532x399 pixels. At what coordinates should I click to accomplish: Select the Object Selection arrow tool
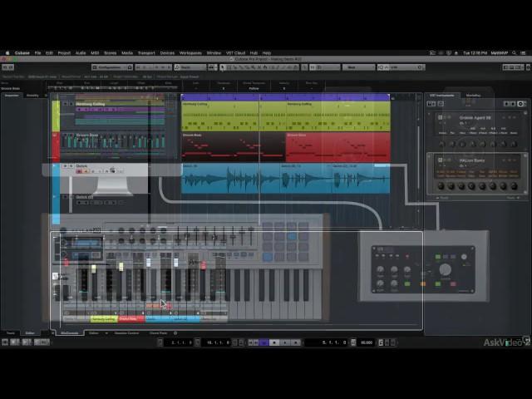tap(223, 67)
